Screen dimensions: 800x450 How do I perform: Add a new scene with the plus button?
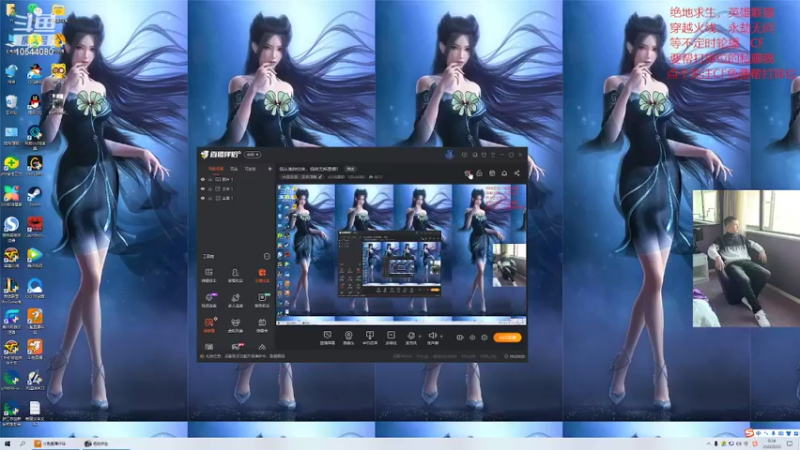pyautogui.click(x=270, y=169)
